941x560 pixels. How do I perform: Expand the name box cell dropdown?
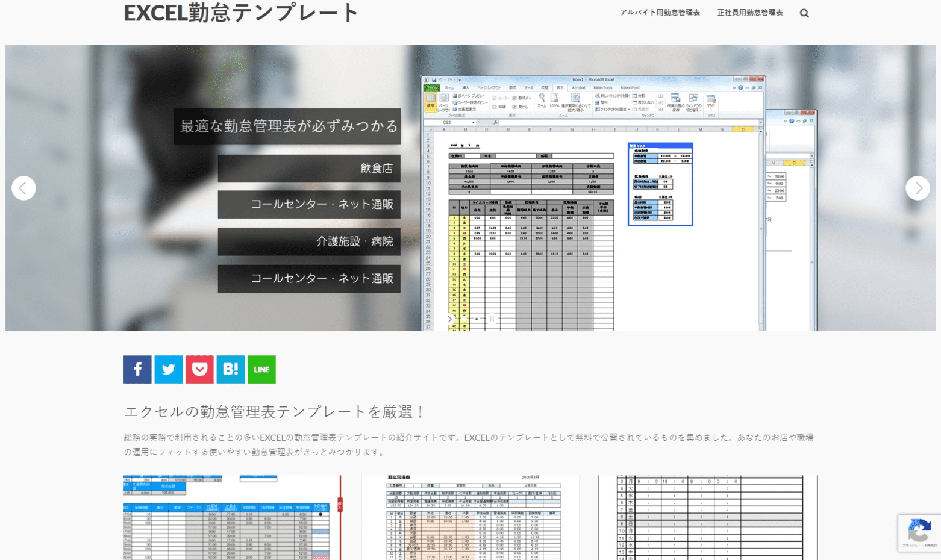tap(473, 122)
